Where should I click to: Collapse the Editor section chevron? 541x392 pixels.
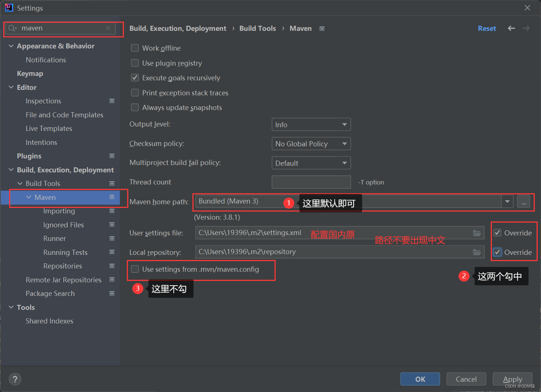click(x=11, y=87)
